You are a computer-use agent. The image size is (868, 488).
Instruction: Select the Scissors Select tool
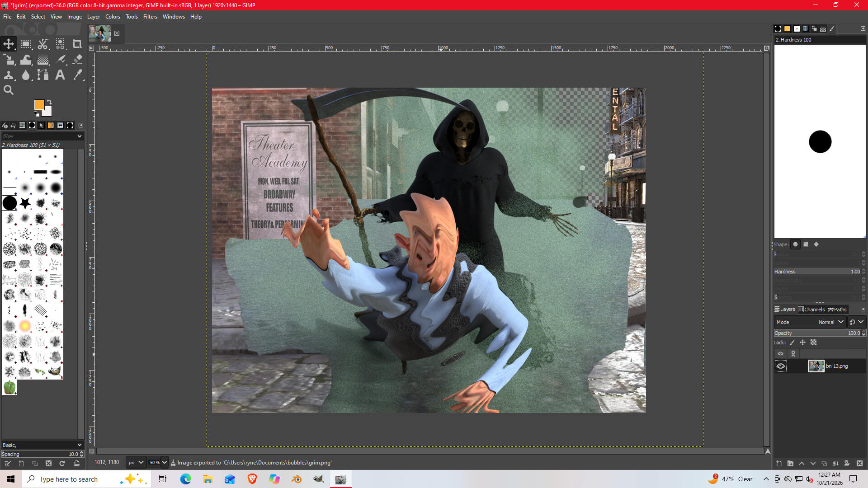click(x=43, y=44)
